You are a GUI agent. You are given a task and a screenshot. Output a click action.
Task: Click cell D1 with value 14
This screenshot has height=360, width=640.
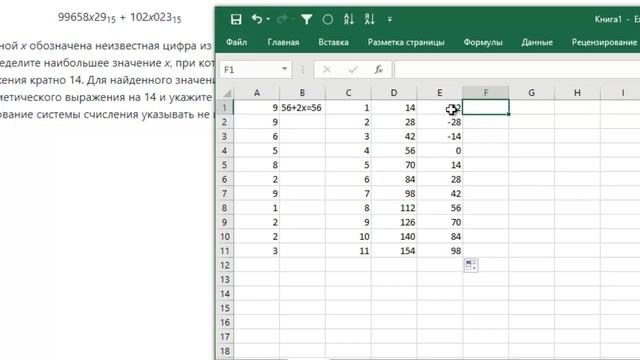point(394,108)
